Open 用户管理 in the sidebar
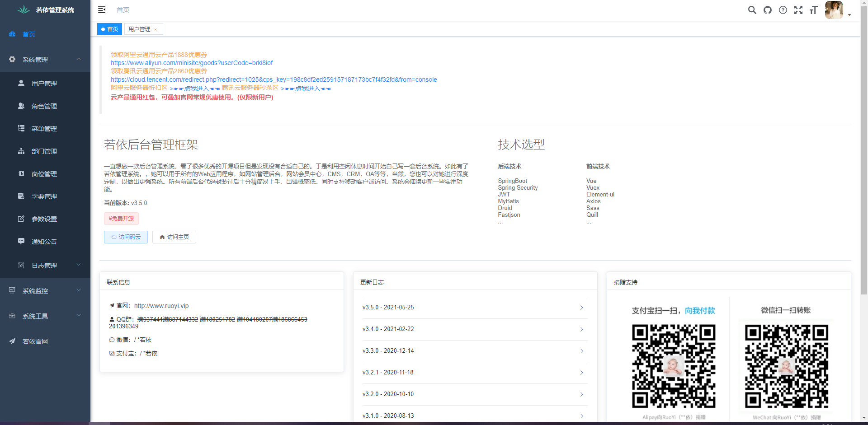This screenshot has width=868, height=425. 45,84
